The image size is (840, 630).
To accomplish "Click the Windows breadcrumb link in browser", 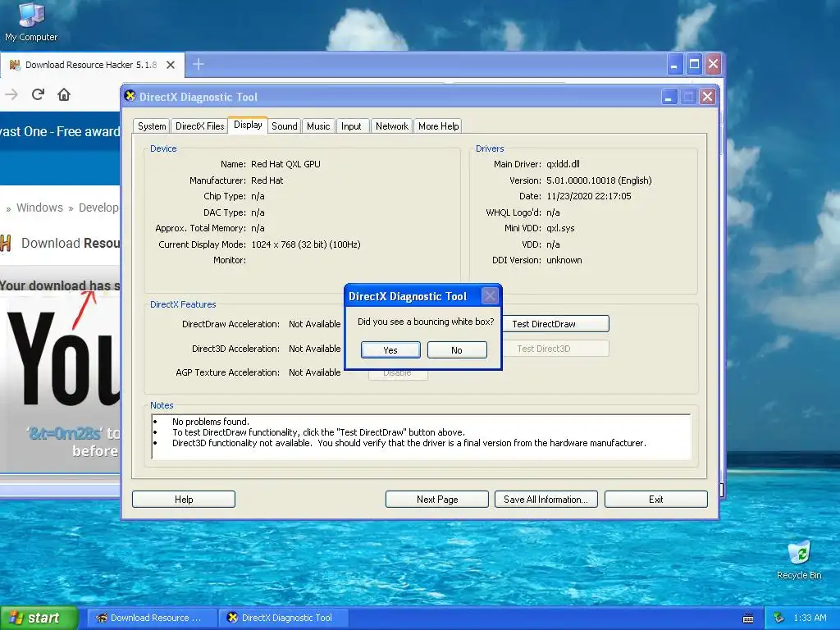I will click(x=39, y=208).
